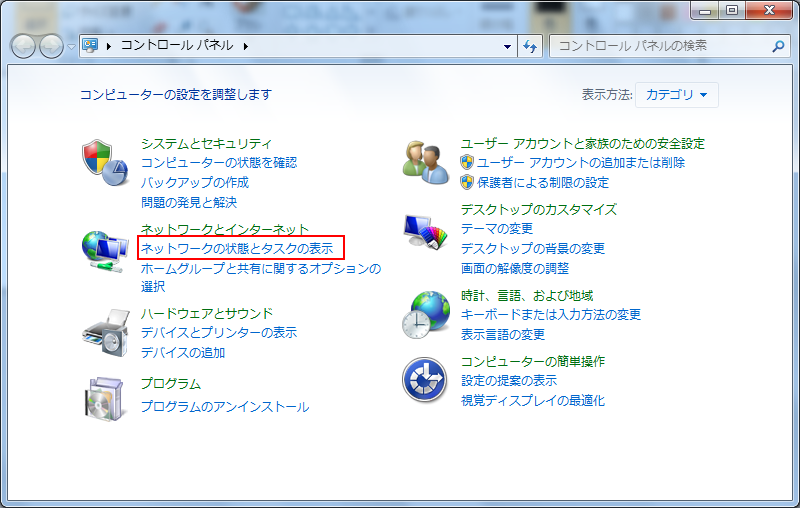Open ネットワークとインターネット heading
The image size is (800, 508).
(x=224, y=229)
